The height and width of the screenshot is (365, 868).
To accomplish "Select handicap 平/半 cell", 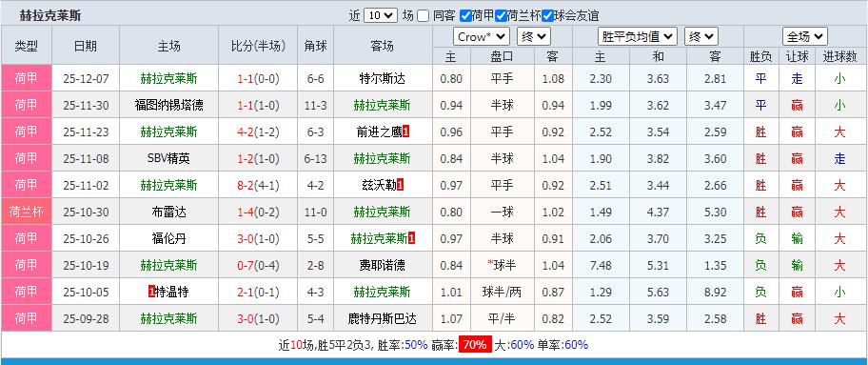I will coord(503,318).
